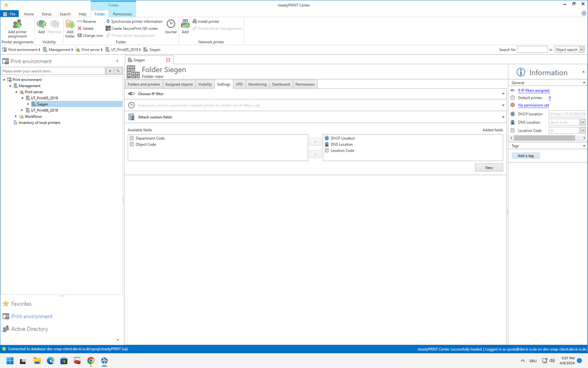Open the Location Code dropdown
Viewport: 588px width, 368px height.
(x=583, y=130)
